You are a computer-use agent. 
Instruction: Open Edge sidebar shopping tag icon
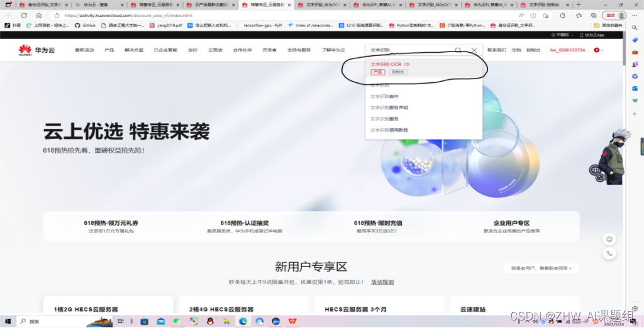(x=635, y=40)
